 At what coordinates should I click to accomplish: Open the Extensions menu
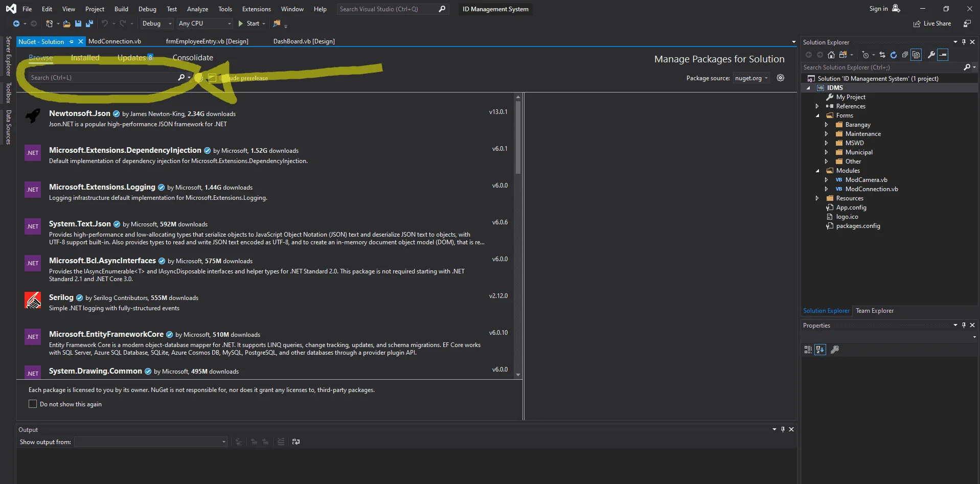pos(257,9)
